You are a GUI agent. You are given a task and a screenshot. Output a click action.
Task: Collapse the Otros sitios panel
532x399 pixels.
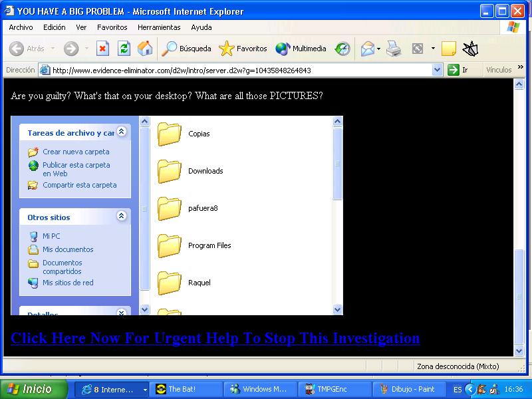click(x=122, y=216)
